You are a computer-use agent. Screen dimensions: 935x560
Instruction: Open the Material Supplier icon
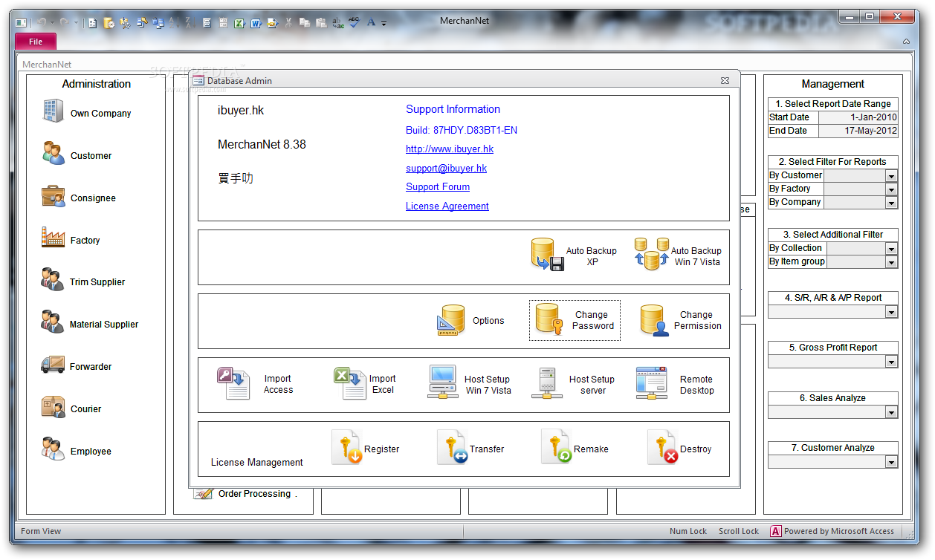(x=52, y=322)
